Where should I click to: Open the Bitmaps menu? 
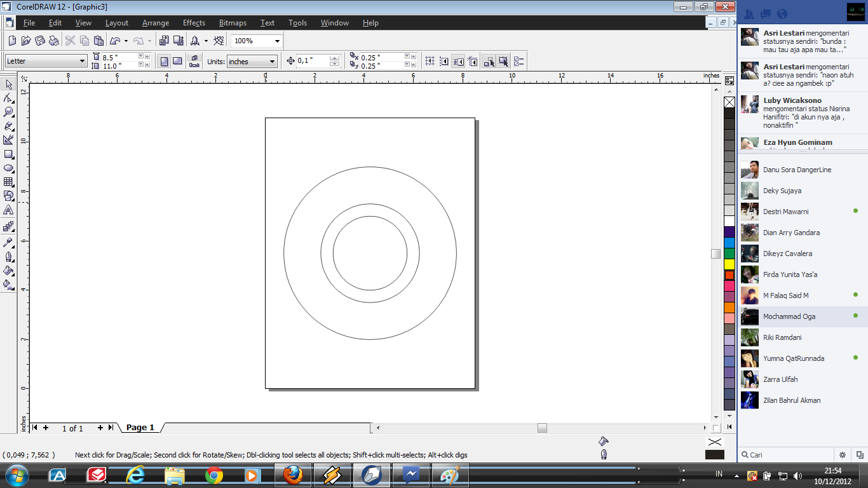click(233, 23)
